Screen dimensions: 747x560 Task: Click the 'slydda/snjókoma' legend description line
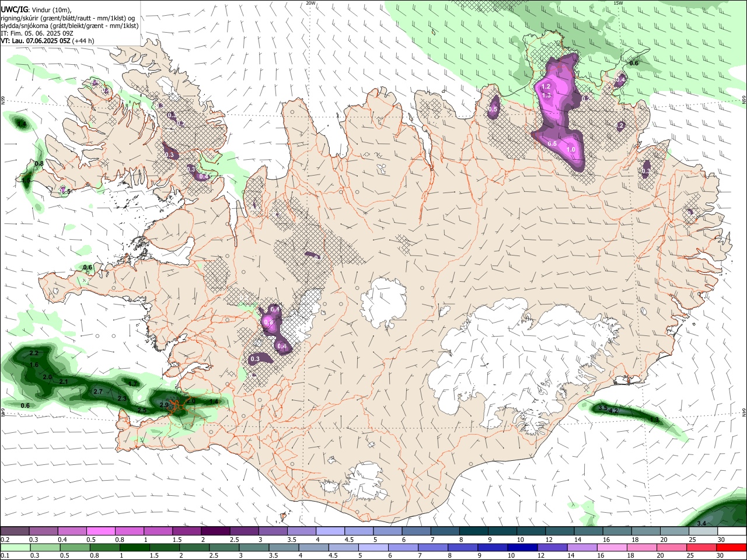click(69, 26)
